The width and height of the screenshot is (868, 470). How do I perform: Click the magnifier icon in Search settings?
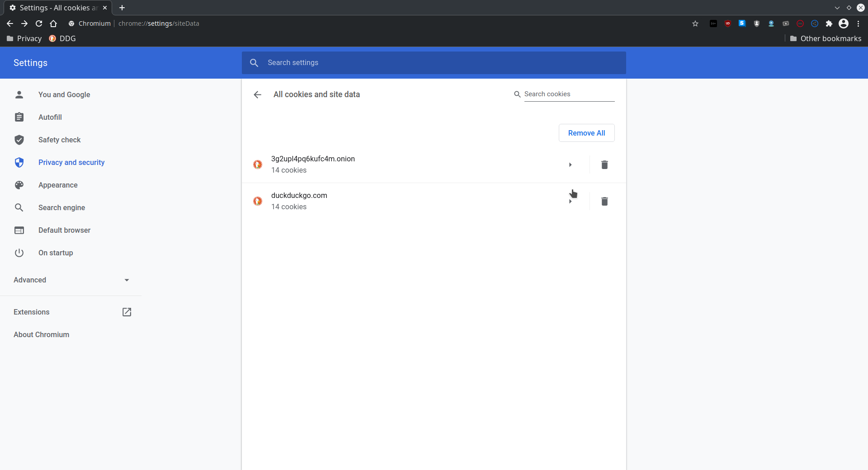[x=254, y=63]
